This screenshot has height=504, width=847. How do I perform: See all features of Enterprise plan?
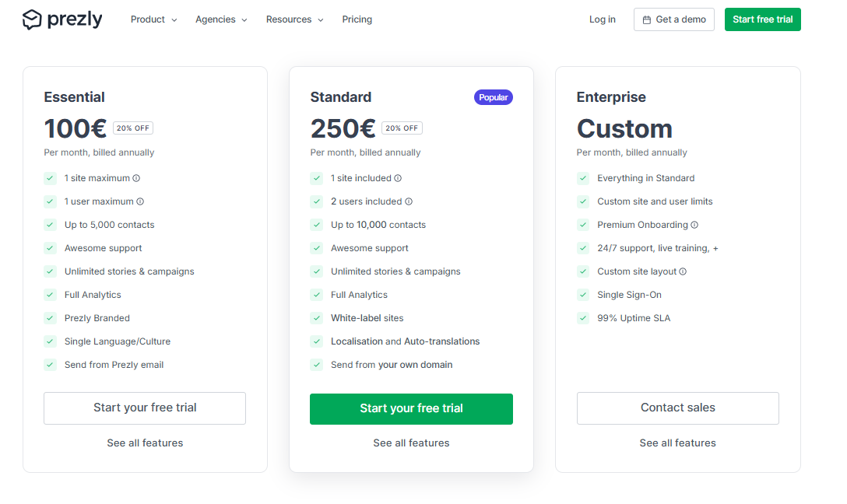[x=677, y=443]
